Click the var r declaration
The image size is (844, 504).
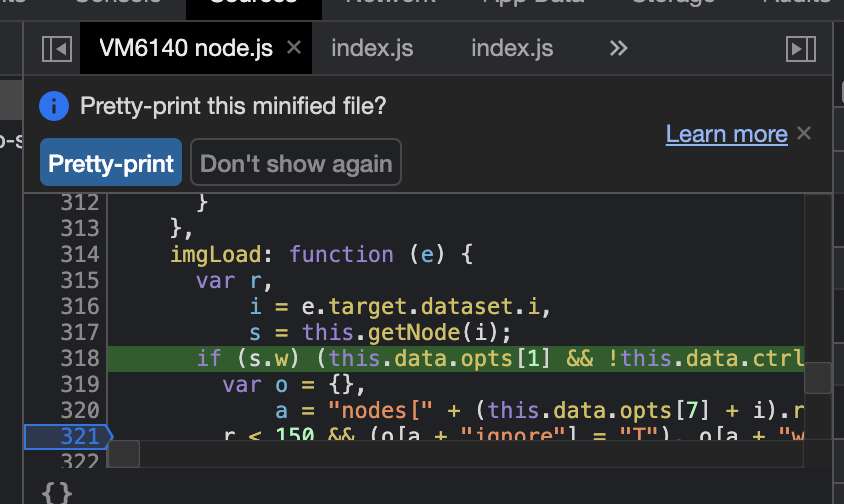234,281
